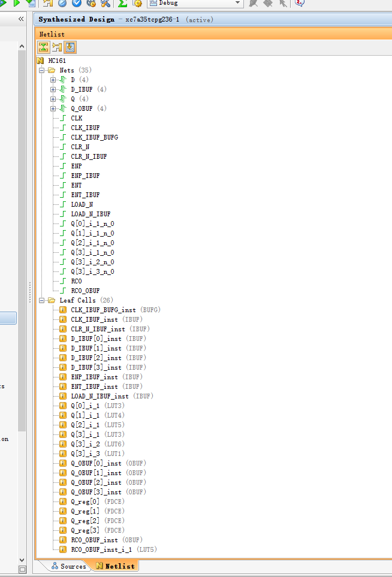Select the LOAD_N_IBUF net
Screen dimensions: 392x577
[91, 214]
